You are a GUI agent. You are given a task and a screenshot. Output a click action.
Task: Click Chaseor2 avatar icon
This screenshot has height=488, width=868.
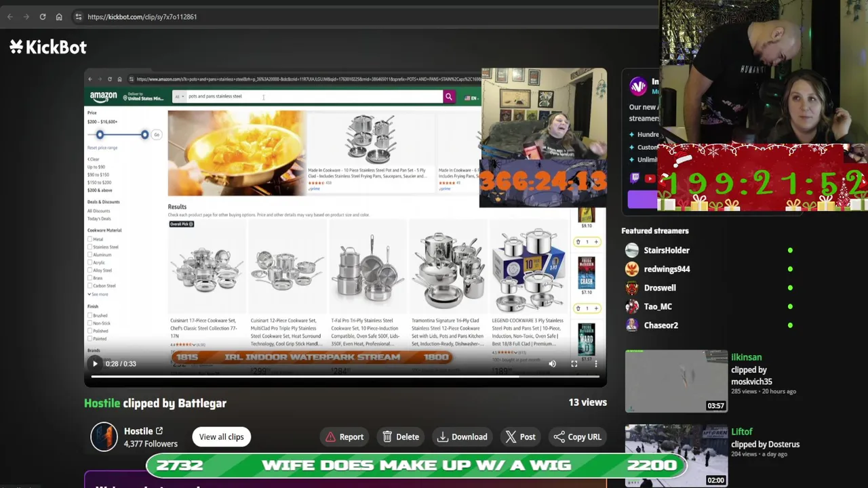pos(632,325)
